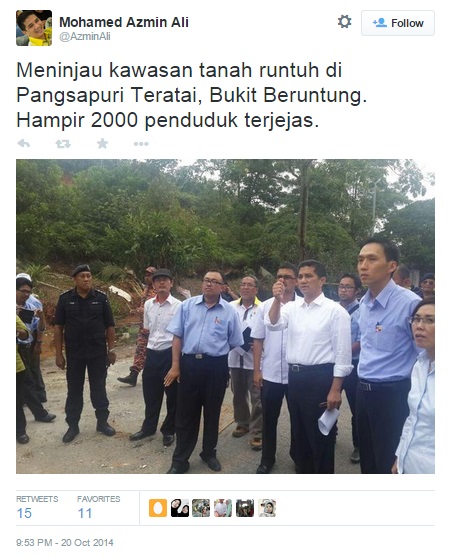Open the last avatar with white headscarf

[267, 508]
